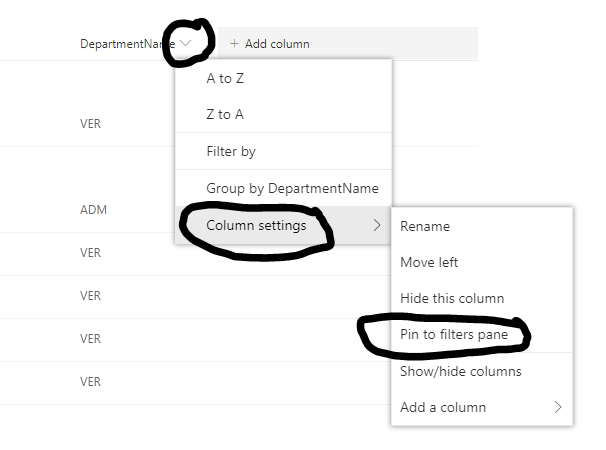606x450 pixels.
Task: Sort the column A to Z
Action: (225, 78)
